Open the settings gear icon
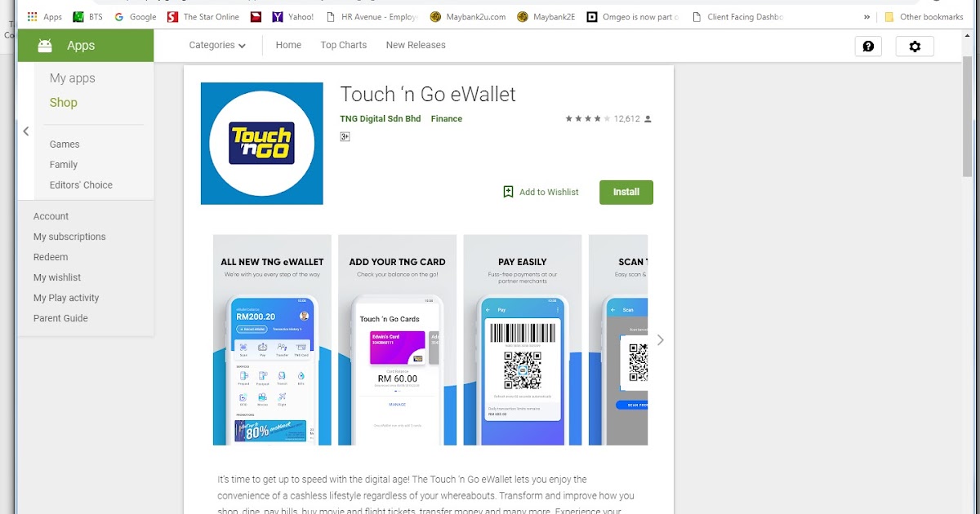Screen dimensions: 980x514 click(915, 47)
